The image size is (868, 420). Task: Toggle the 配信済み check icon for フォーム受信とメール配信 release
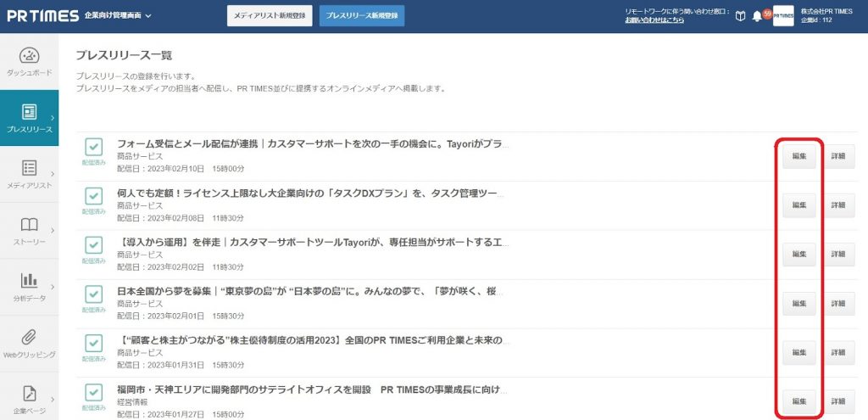click(93, 147)
